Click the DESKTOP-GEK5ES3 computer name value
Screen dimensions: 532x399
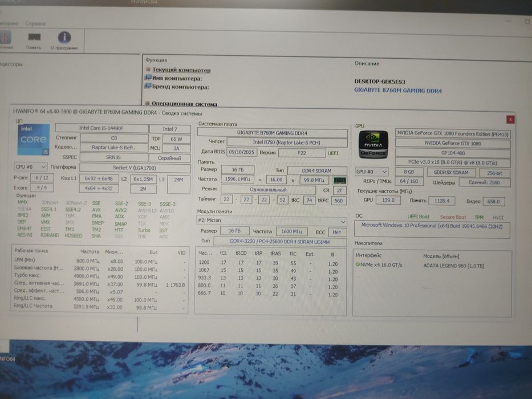click(380, 82)
